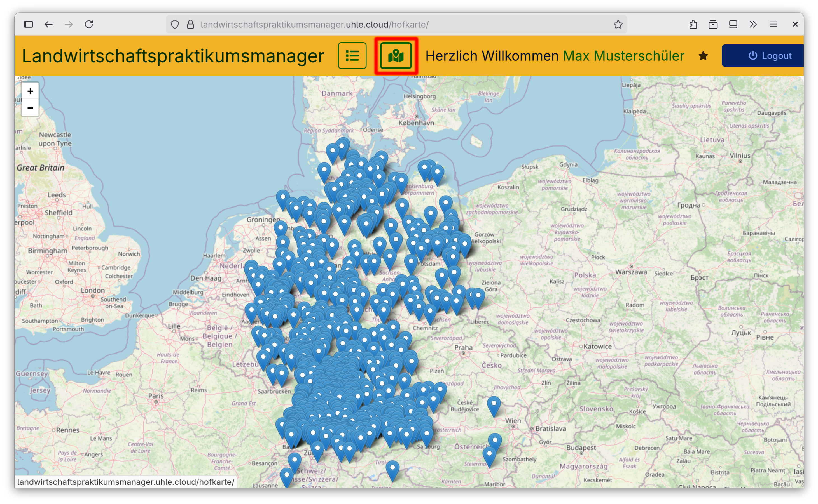Click the farm marker near Wien
The height and width of the screenshot is (504, 818).
494,405
